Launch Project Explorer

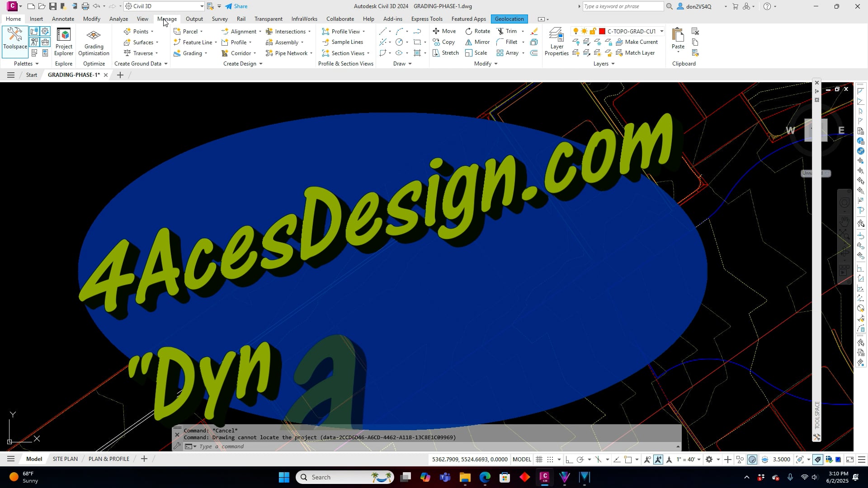click(x=64, y=42)
